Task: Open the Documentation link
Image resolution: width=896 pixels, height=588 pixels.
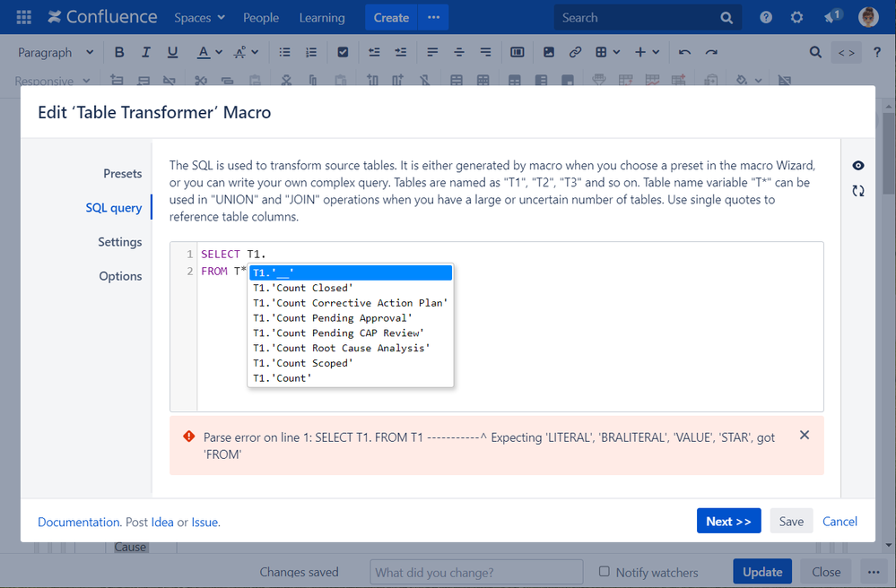Action: 78,522
